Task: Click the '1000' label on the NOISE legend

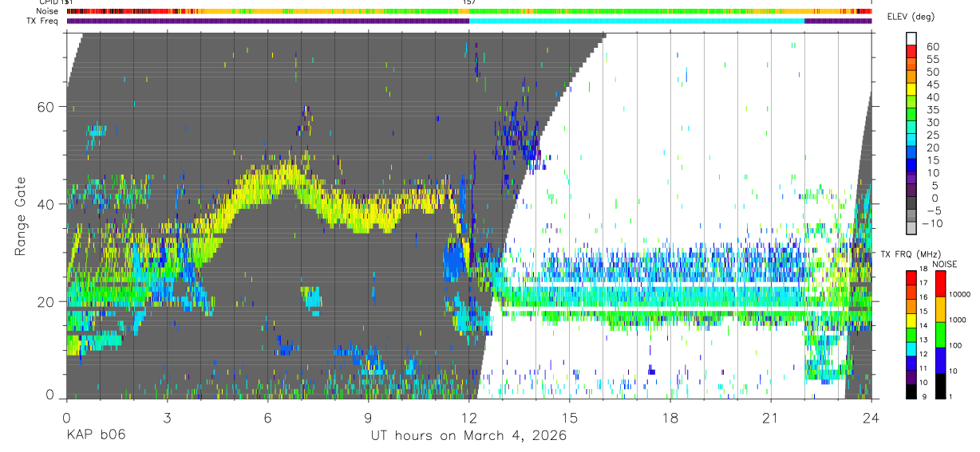Action: (959, 320)
